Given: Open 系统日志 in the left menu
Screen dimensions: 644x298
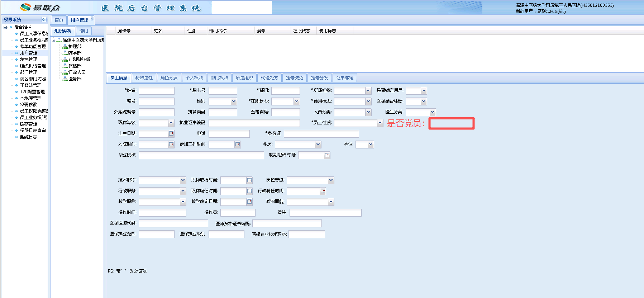Looking at the screenshot, I should 29,137.
